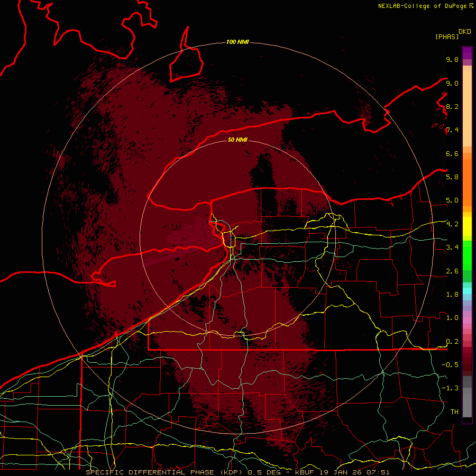Click the 3.4 scale value
The width and height of the screenshot is (476, 476).
(x=452, y=248)
